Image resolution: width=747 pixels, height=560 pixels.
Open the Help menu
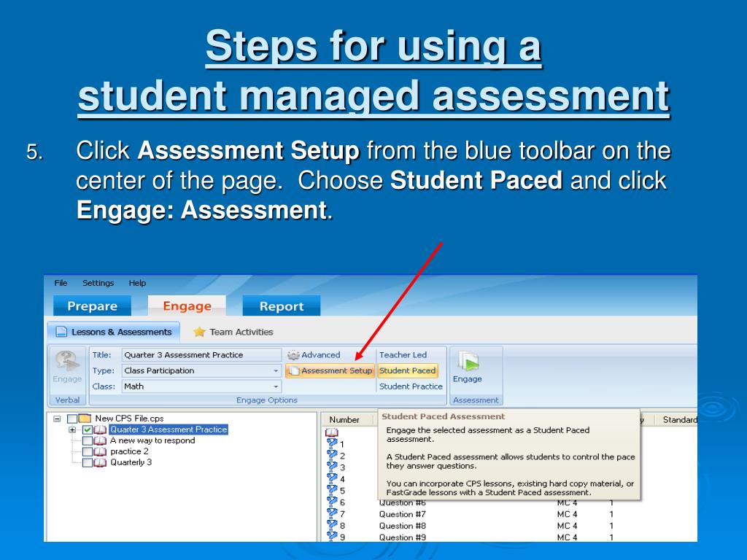137,283
